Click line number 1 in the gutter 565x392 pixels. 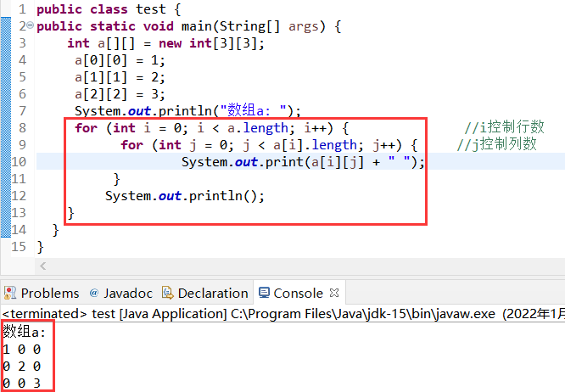click(22, 9)
